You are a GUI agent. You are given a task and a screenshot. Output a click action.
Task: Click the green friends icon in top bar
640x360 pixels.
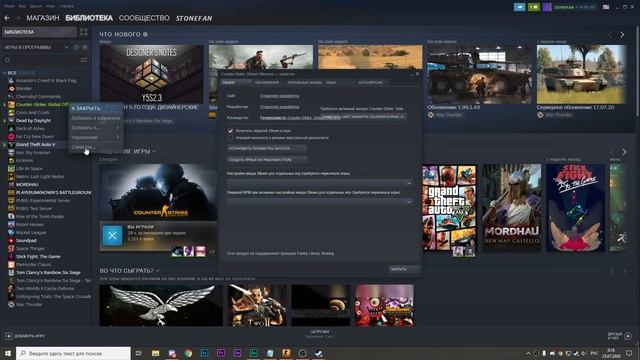(x=533, y=7)
